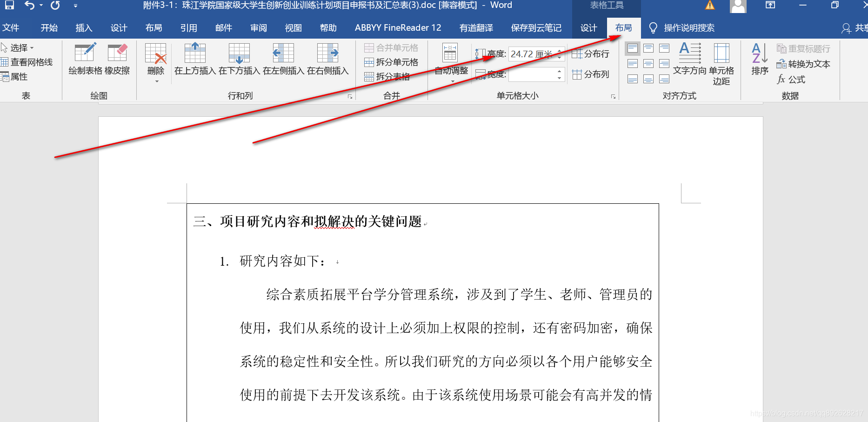The height and width of the screenshot is (422, 868).
Task: Open the Undo history dropdown arrow
Action: click(41, 6)
